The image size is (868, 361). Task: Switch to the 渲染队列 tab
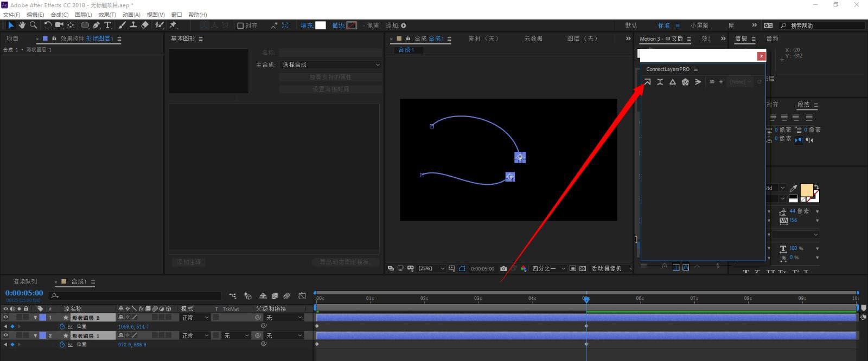coord(25,282)
